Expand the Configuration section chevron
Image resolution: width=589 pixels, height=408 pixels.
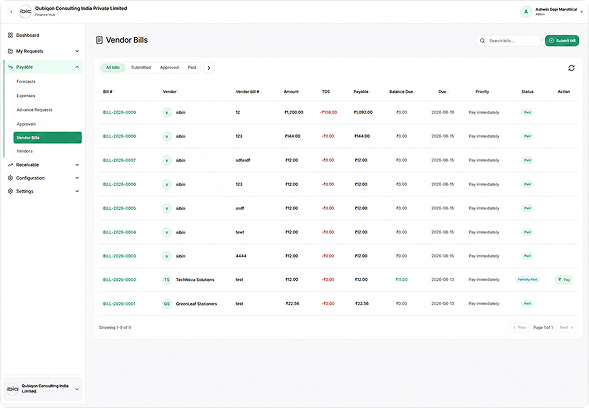(x=77, y=178)
